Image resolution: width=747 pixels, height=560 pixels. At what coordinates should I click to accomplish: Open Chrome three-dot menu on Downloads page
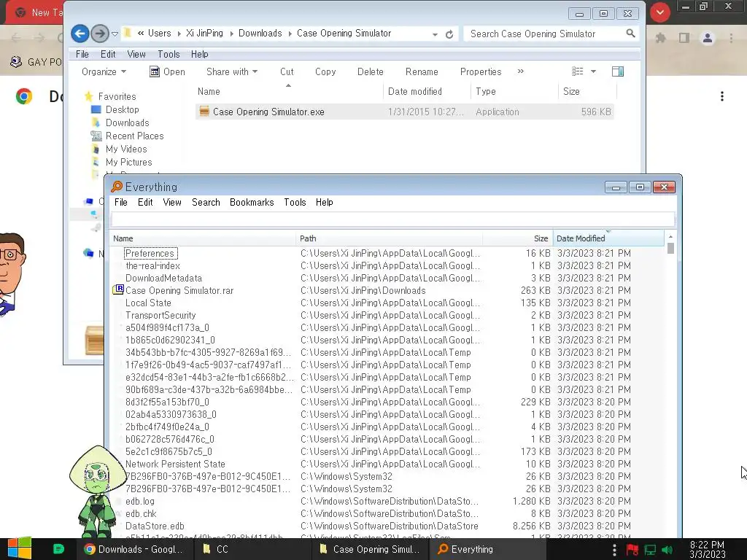point(722,97)
